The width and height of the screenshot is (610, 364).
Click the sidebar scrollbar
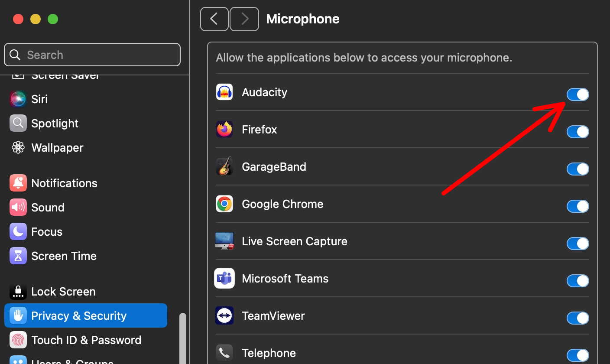point(183,338)
